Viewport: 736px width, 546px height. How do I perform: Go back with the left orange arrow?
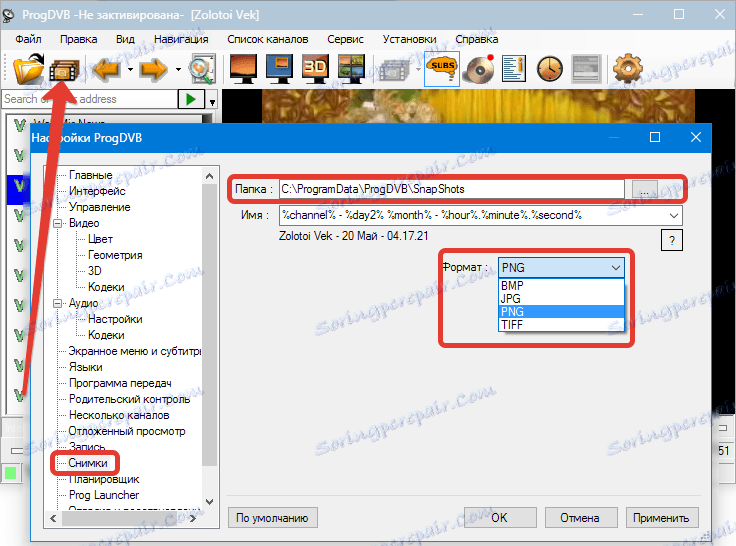(x=106, y=69)
